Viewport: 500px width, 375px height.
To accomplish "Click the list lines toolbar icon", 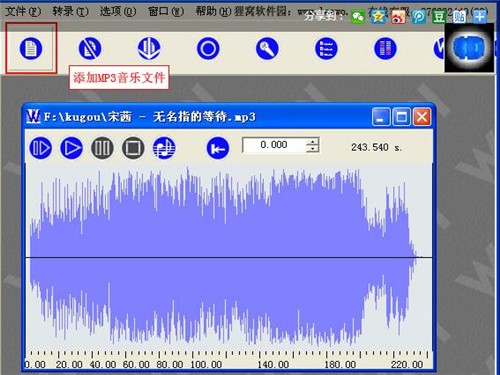I will tap(326, 48).
